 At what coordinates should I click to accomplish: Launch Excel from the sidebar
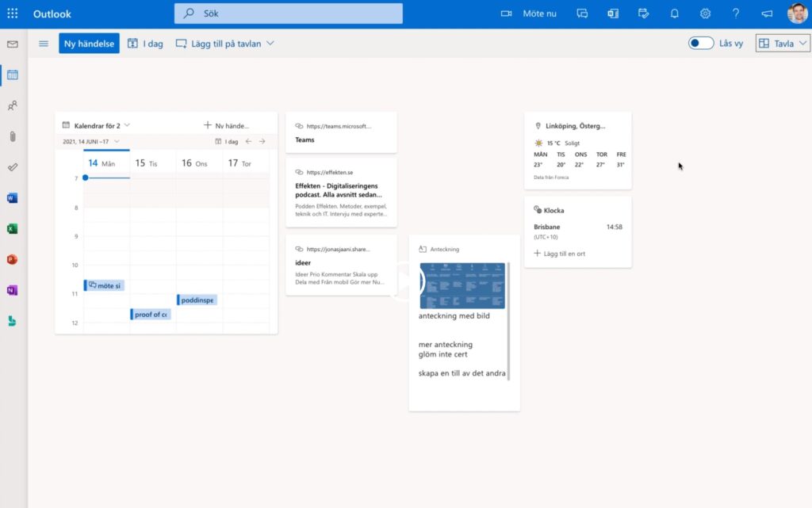pos(13,229)
